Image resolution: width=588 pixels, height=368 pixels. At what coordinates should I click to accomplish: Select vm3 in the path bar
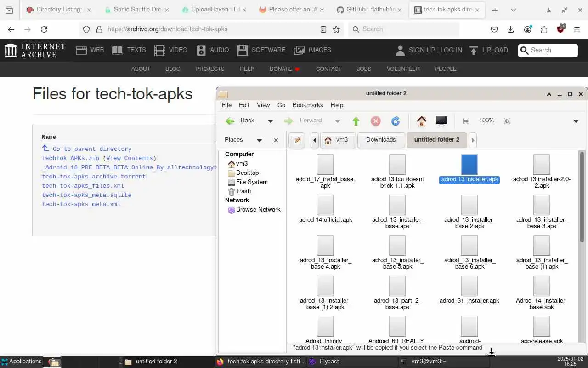(337, 140)
